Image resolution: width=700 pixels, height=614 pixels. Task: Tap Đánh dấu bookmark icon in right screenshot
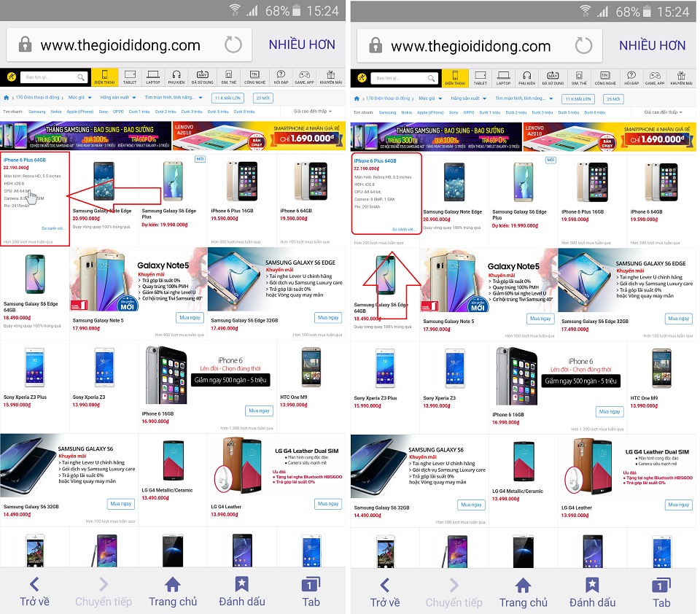click(592, 593)
